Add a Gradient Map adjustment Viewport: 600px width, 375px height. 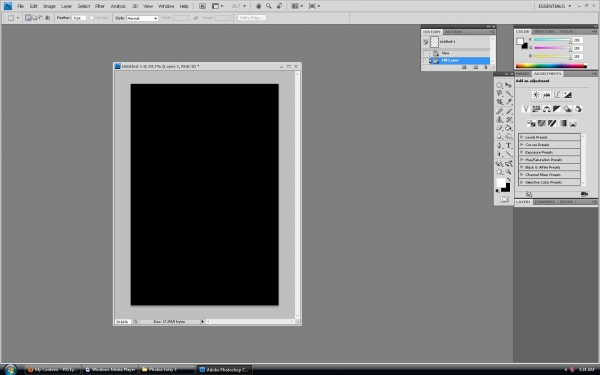(x=562, y=123)
